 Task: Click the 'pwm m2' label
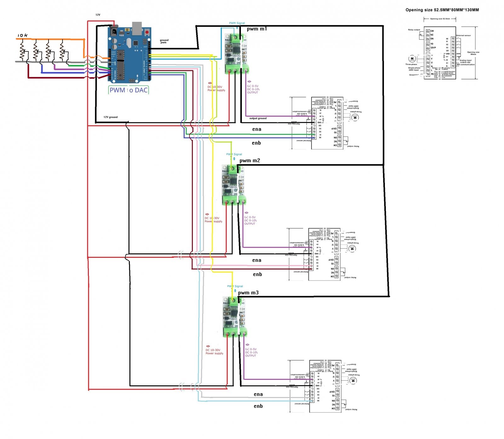[x=250, y=160]
